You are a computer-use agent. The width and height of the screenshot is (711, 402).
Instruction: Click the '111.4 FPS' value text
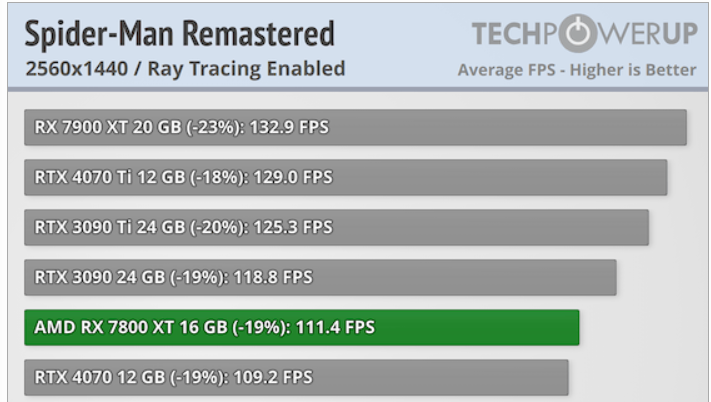click(336, 327)
